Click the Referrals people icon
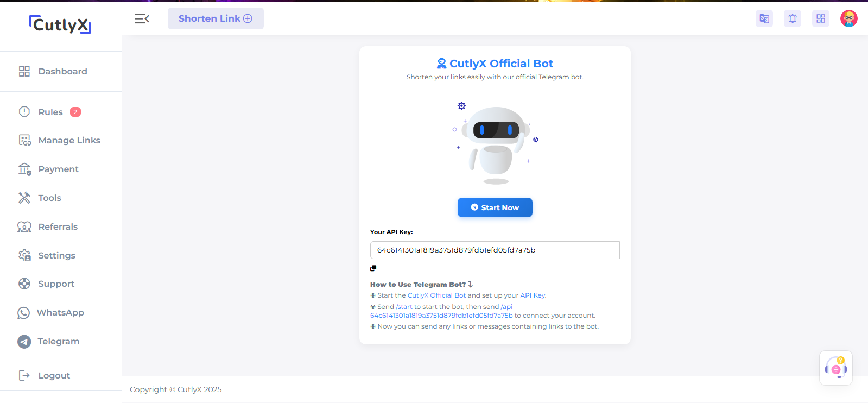Viewport: 868px width, 403px height. point(24,226)
